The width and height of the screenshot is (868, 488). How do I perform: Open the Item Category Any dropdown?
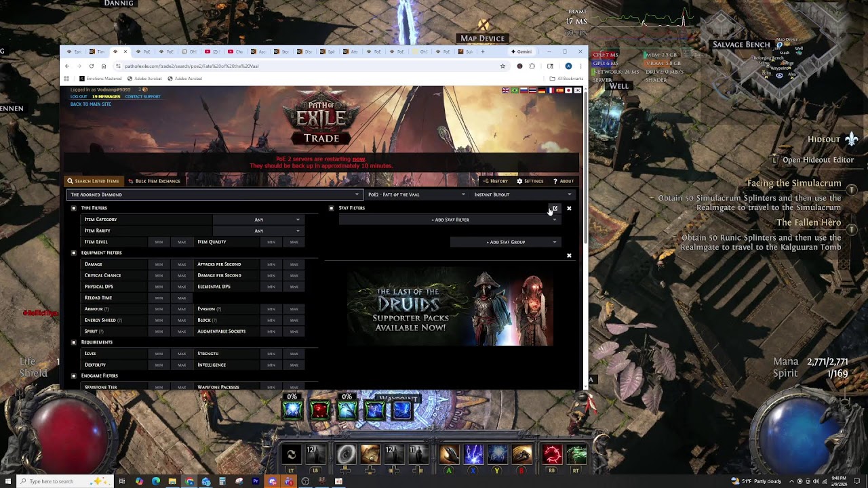258,220
